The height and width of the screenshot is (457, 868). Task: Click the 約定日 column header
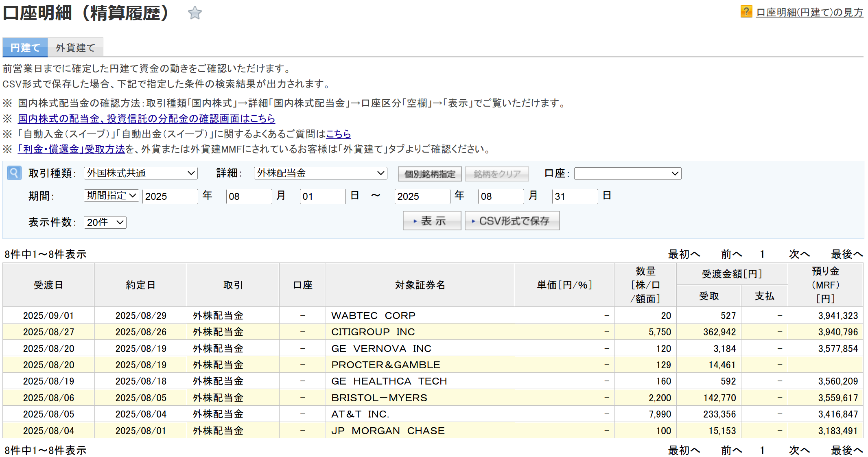pyautogui.click(x=141, y=285)
